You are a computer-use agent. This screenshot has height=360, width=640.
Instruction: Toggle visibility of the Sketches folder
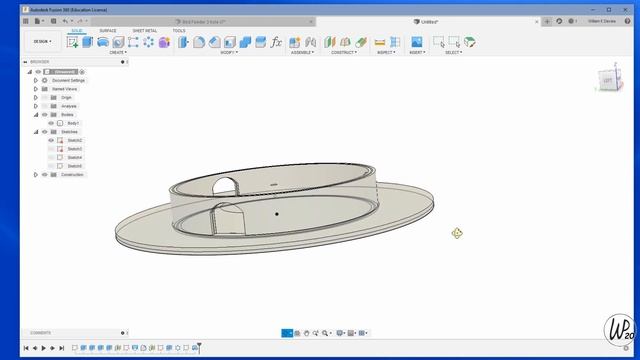45,132
